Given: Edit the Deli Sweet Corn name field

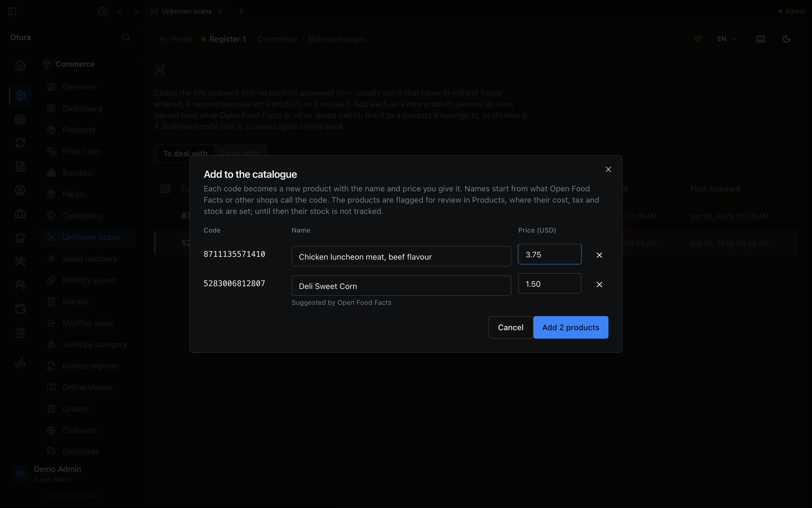Looking at the screenshot, I should pos(401,286).
